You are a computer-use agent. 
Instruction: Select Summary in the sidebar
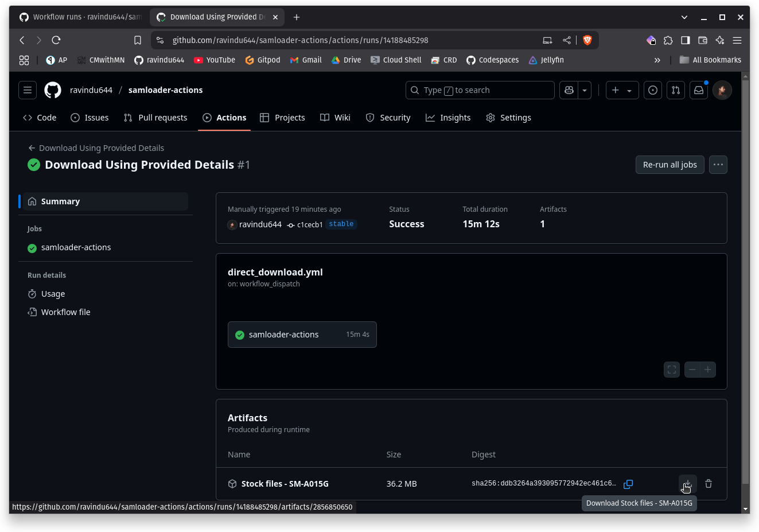[106, 201]
